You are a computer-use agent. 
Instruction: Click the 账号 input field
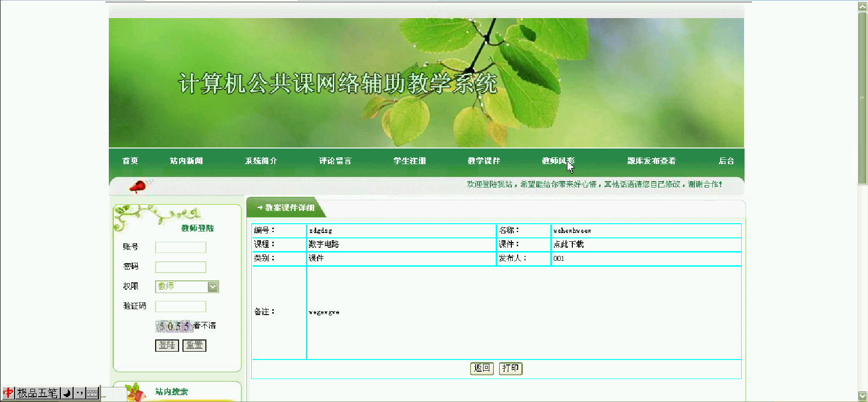(181, 247)
